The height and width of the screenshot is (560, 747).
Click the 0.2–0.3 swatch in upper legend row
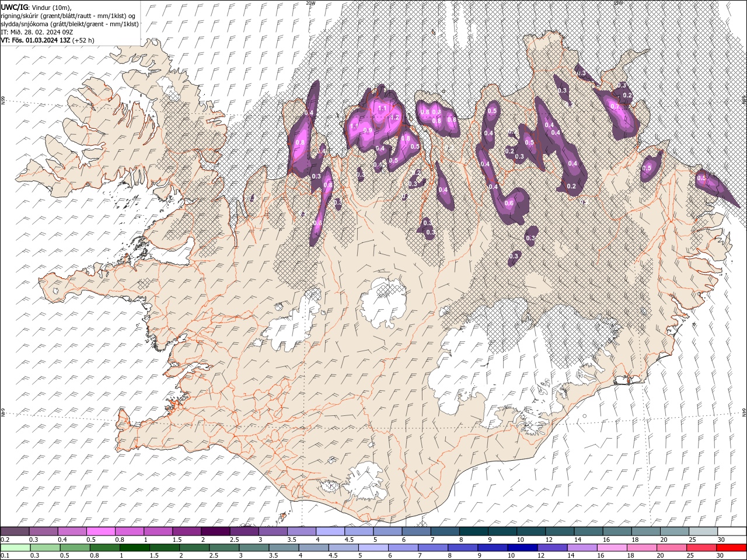click(15, 531)
